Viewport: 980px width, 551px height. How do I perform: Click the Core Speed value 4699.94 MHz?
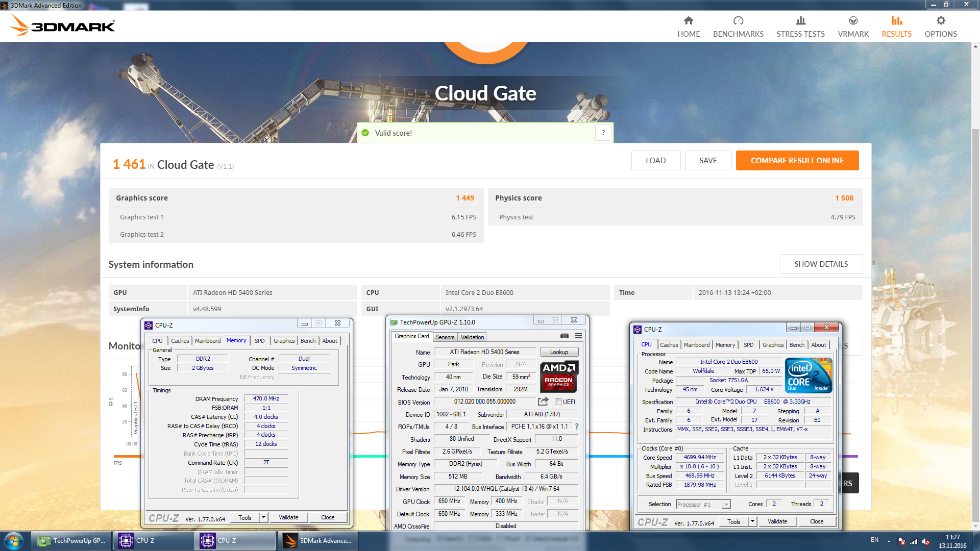tap(700, 457)
